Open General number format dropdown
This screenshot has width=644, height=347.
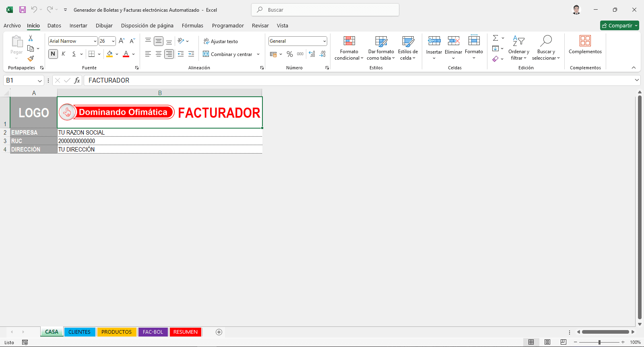(x=324, y=41)
